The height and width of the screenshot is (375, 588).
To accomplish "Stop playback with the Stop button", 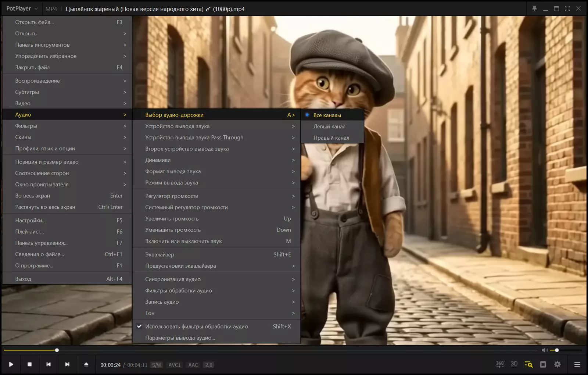I will point(30,364).
